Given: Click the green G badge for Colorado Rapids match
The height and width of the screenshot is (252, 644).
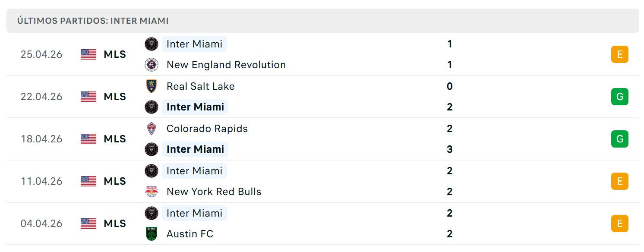Looking at the screenshot, I should tap(620, 139).
